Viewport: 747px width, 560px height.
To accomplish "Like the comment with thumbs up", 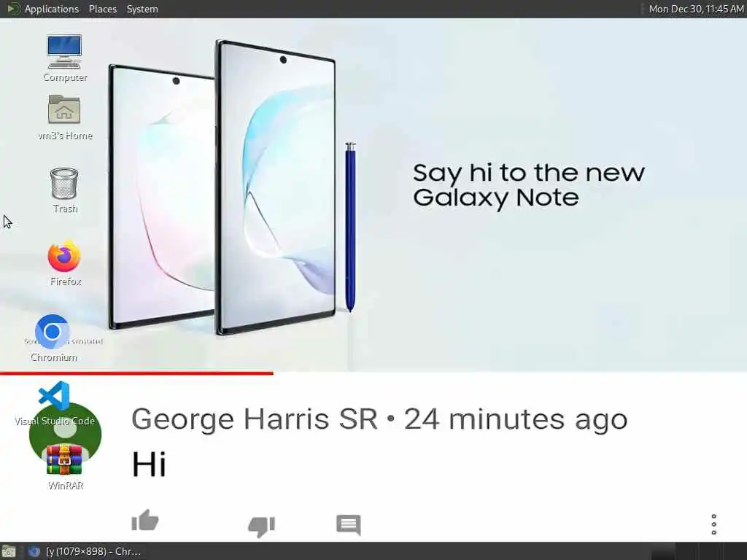I will (145, 520).
